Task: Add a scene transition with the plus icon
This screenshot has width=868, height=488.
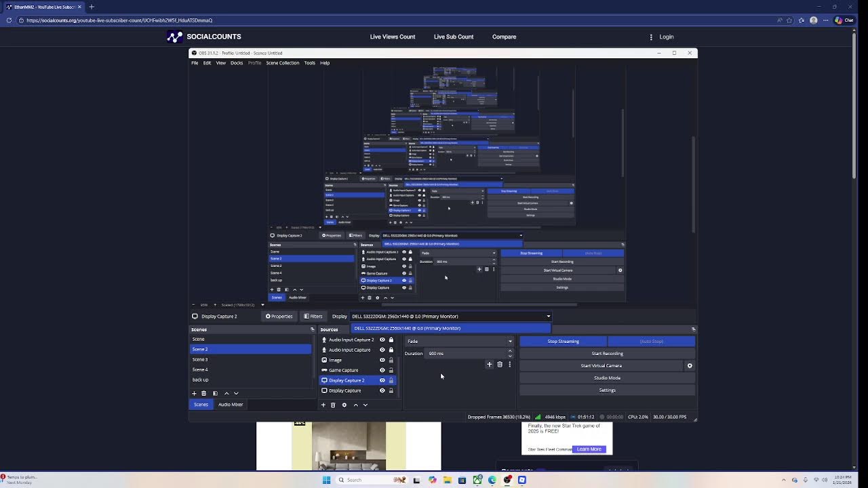Action: 489,365
